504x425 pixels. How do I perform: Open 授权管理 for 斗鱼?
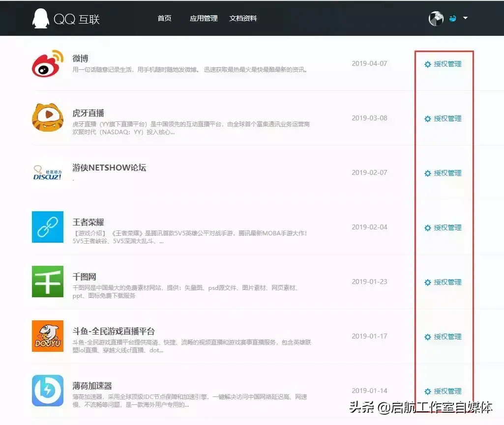tap(443, 337)
